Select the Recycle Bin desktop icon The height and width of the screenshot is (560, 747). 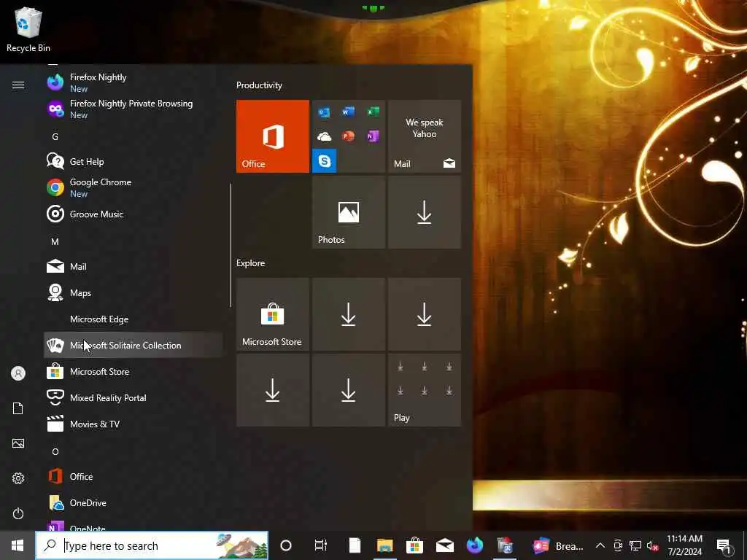(28, 29)
